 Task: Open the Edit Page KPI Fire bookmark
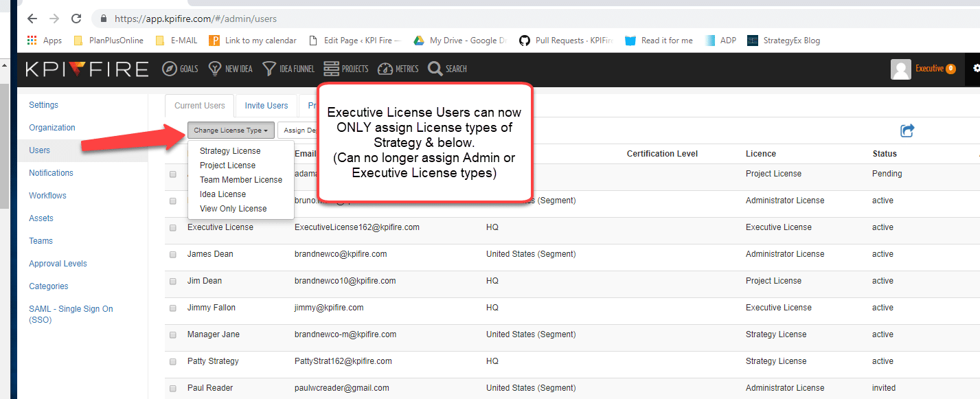tap(354, 41)
